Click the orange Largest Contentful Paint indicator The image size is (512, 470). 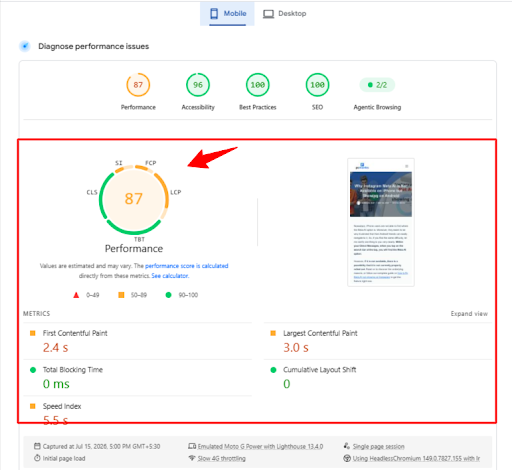[273, 333]
